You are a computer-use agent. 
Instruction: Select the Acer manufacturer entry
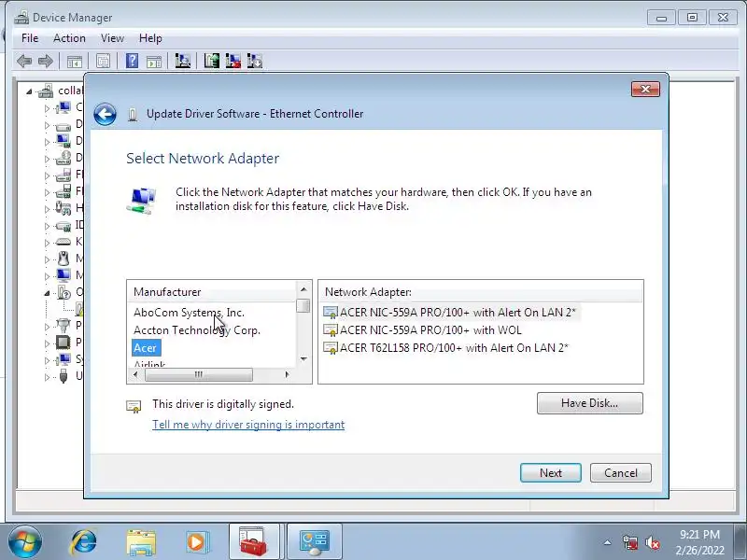145,347
